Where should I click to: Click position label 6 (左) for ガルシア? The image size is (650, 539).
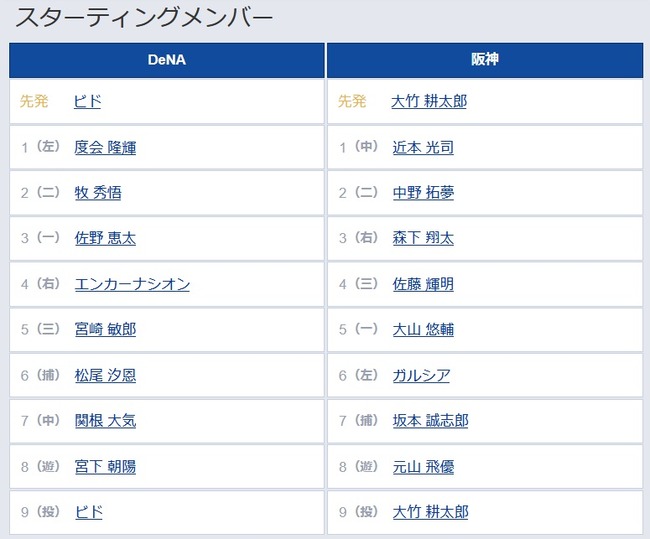tap(359, 375)
